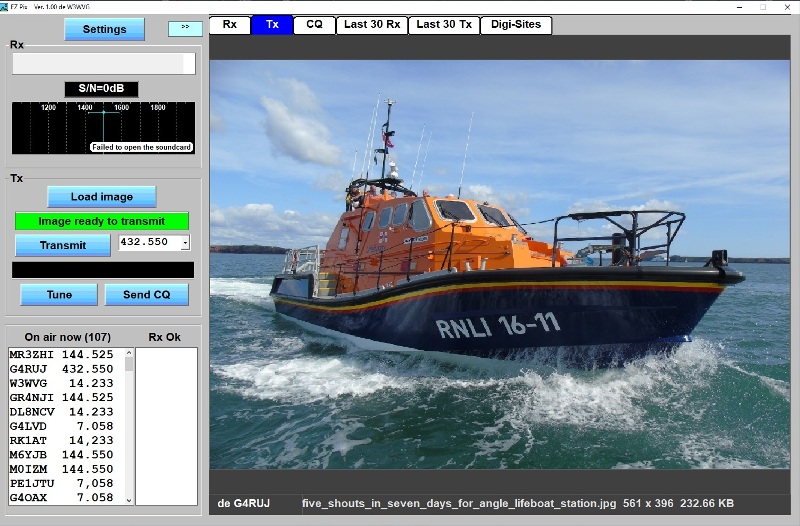The image size is (800, 526).
Task: Open the Settings panel
Action: coord(105,29)
